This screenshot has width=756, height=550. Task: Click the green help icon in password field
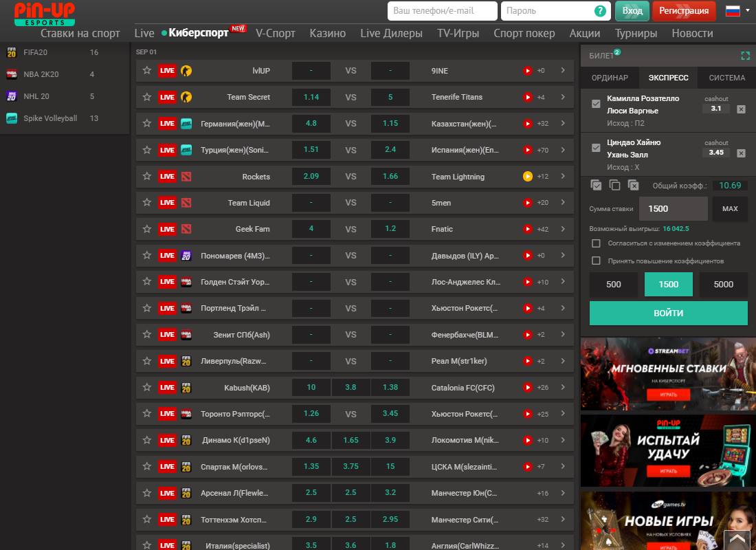coord(600,11)
